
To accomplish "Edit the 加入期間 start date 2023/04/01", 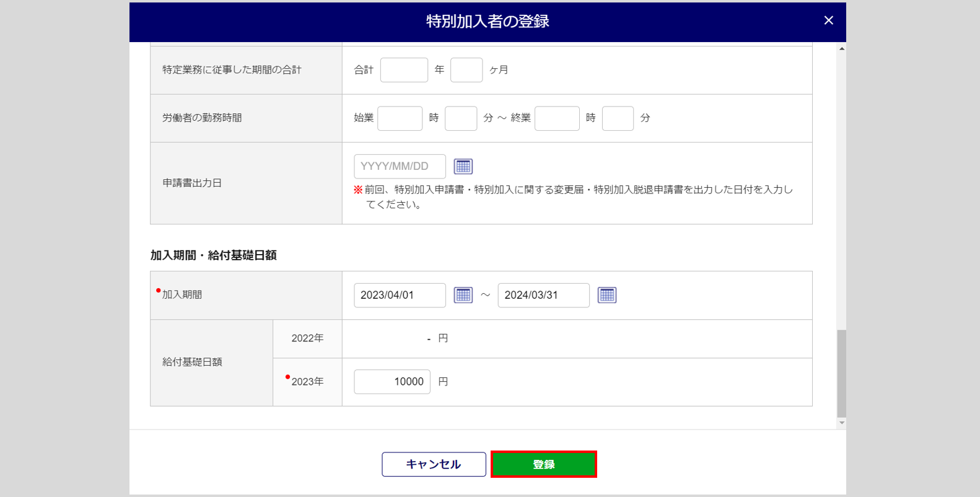I will click(x=400, y=296).
